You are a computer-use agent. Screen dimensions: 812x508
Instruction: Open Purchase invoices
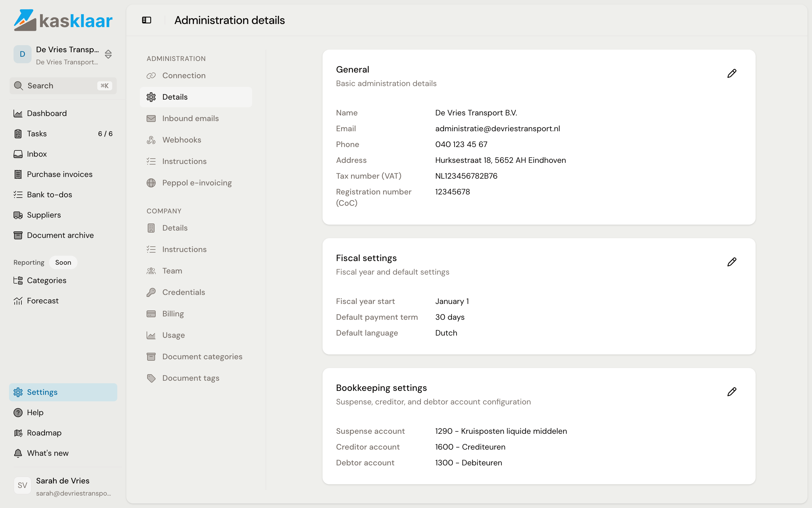[63, 174]
